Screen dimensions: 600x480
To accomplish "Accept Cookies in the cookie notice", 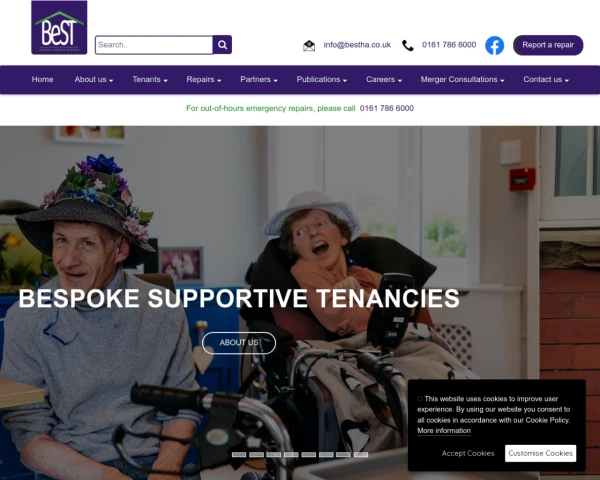I will coord(468,453).
